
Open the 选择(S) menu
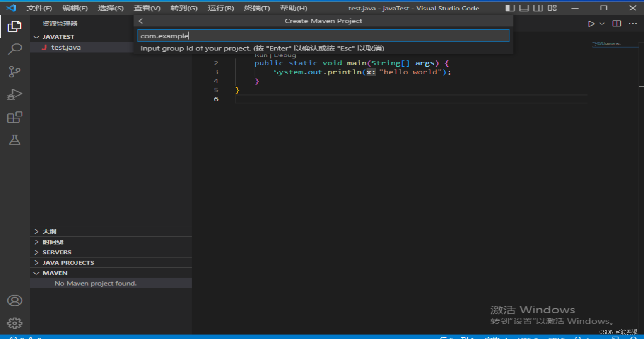coord(111,8)
